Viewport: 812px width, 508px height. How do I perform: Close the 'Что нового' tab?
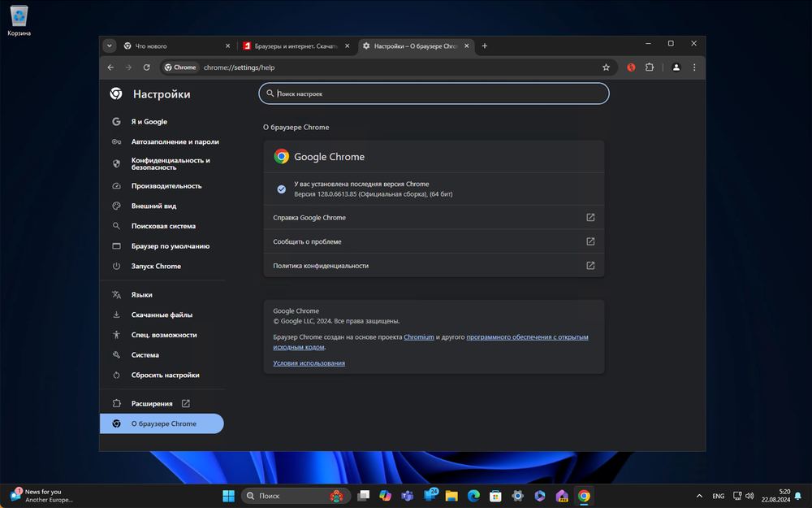coord(227,46)
